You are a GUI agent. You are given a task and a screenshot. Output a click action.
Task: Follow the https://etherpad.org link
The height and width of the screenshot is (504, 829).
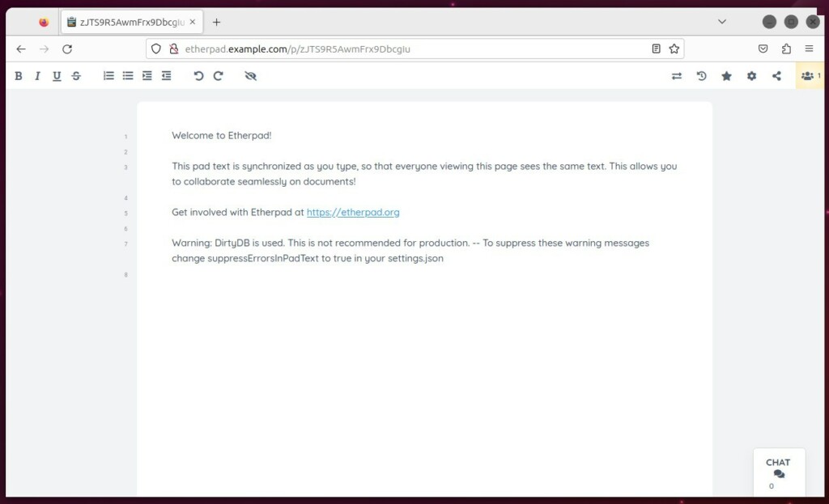coord(353,213)
